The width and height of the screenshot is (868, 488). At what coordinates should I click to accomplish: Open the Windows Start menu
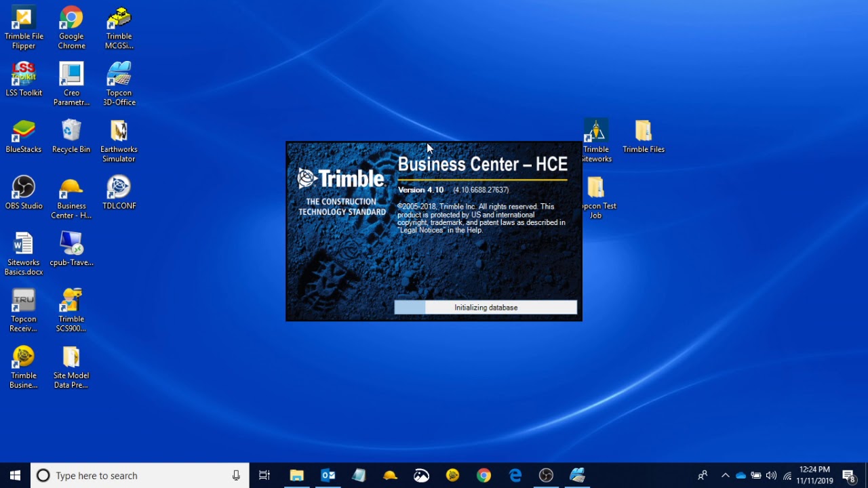pos(15,475)
